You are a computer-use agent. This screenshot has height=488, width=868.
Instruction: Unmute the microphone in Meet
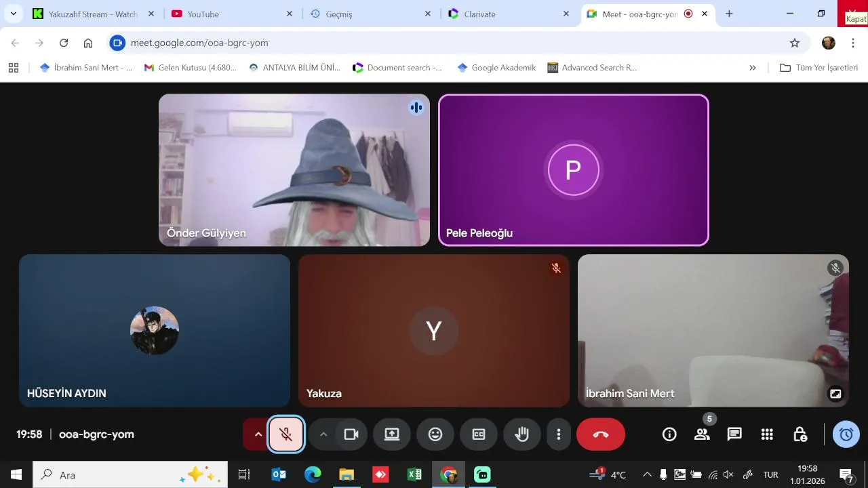[285, 434]
